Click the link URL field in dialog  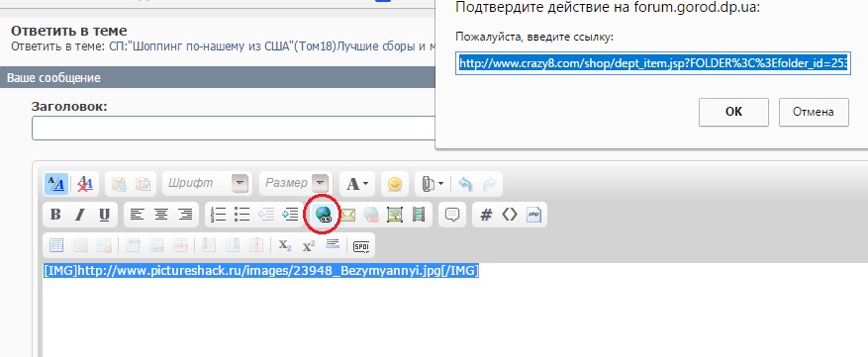[x=653, y=63]
